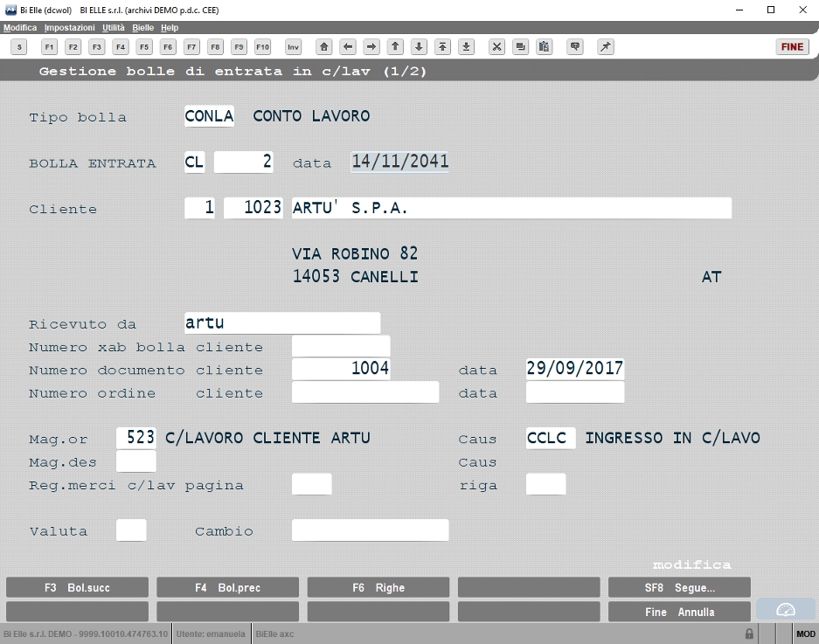
Task: Click the cut scissors icon
Action: (496, 47)
